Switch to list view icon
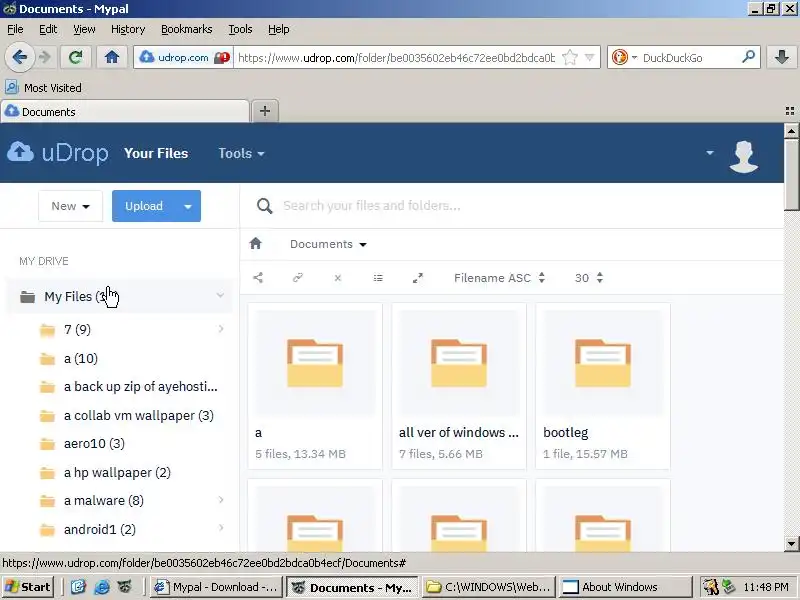 [x=378, y=278]
